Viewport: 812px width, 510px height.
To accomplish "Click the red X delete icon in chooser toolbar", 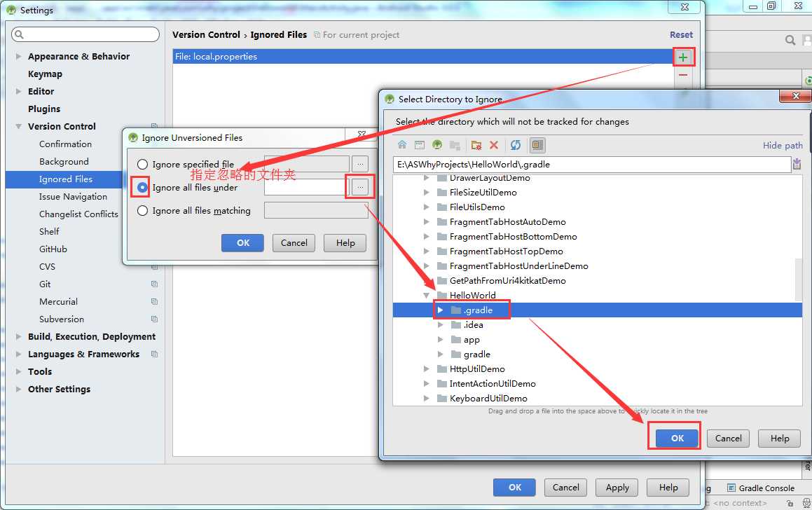I will click(494, 145).
